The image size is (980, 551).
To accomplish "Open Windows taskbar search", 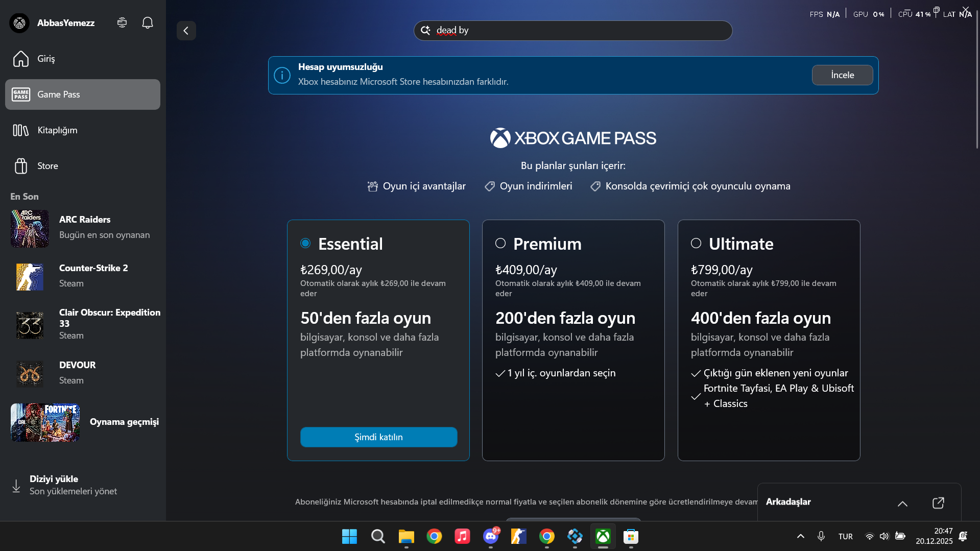I will point(378,537).
